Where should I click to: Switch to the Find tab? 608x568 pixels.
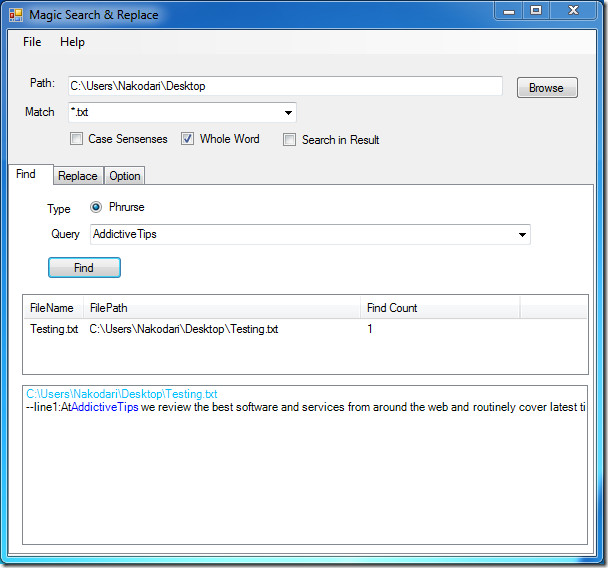30,174
